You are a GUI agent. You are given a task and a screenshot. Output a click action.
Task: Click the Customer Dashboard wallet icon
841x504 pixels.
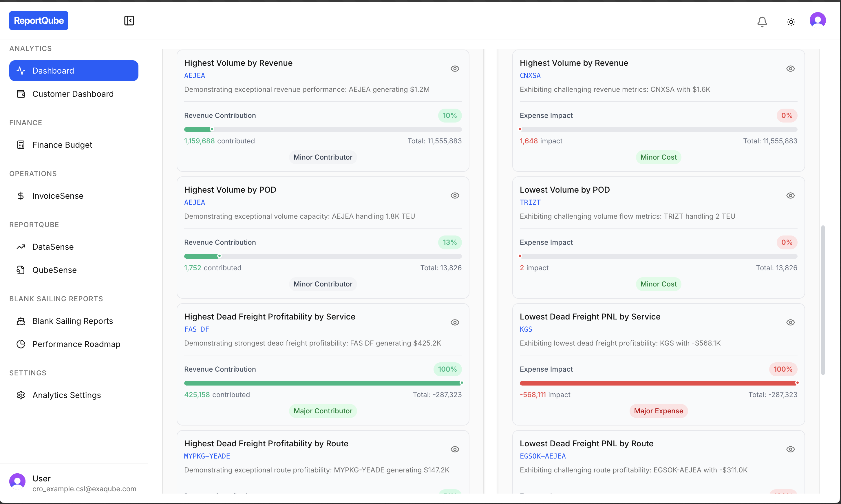[x=21, y=94]
